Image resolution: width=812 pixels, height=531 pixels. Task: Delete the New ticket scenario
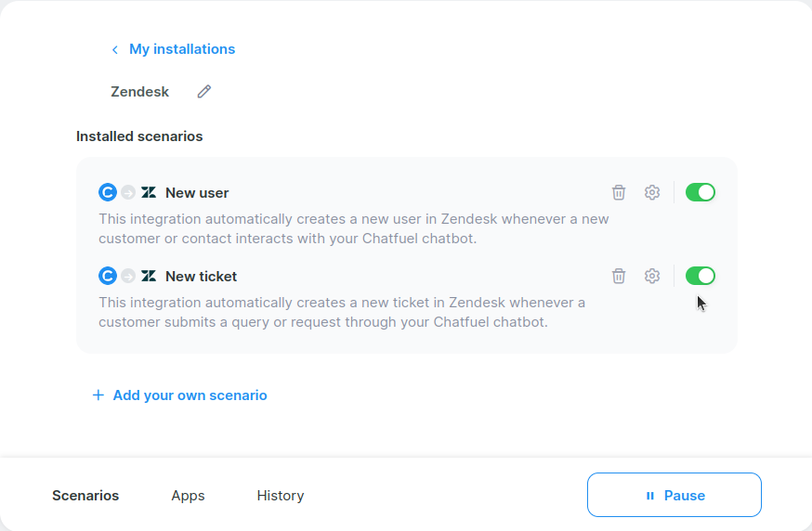[x=619, y=276]
